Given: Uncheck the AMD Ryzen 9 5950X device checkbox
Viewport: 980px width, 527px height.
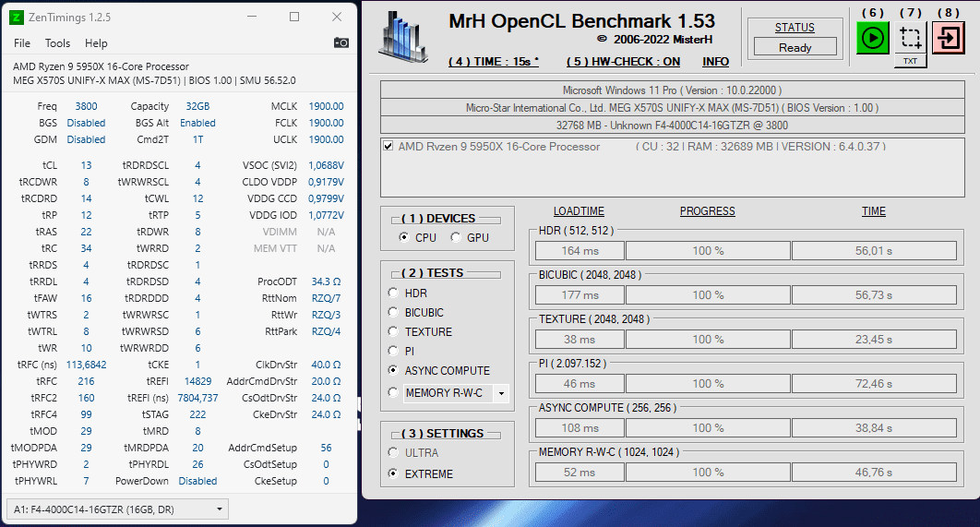Looking at the screenshot, I should coord(388,146).
